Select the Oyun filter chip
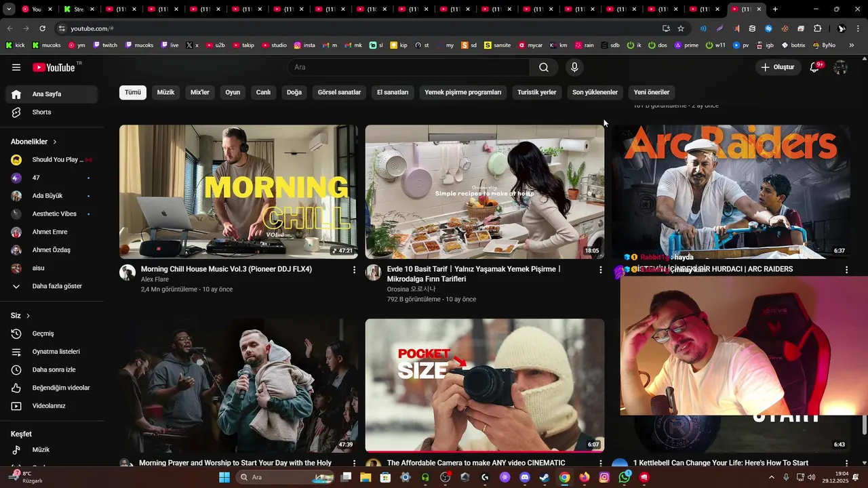Viewport: 868px width, 488px height. tap(233, 92)
